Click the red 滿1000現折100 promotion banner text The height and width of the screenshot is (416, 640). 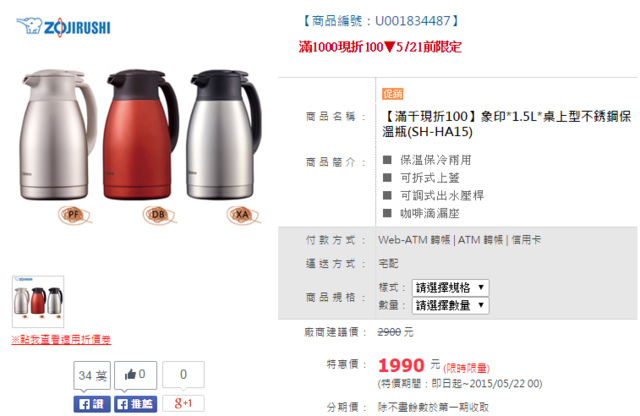point(380,47)
